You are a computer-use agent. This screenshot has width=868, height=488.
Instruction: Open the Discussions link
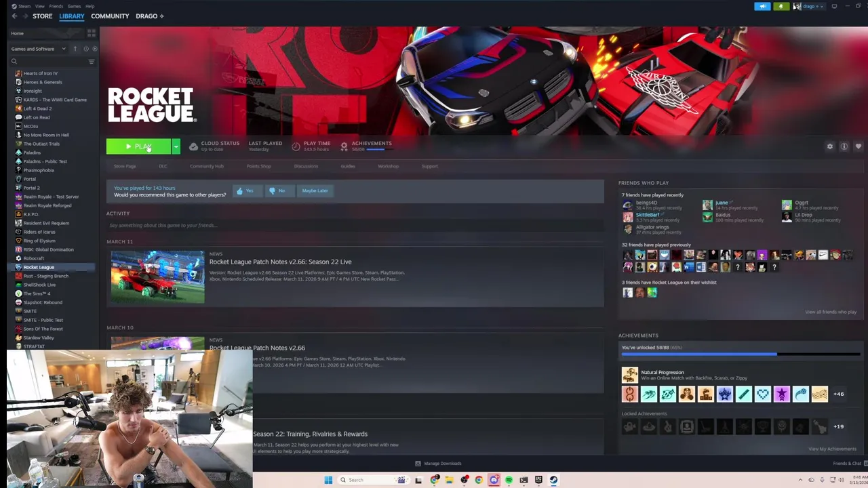pyautogui.click(x=306, y=166)
